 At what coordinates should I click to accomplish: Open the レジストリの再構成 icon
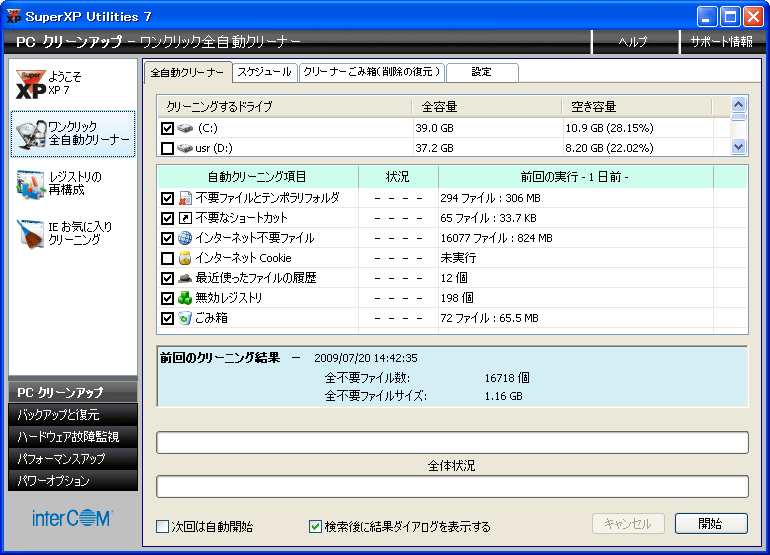coord(30,185)
